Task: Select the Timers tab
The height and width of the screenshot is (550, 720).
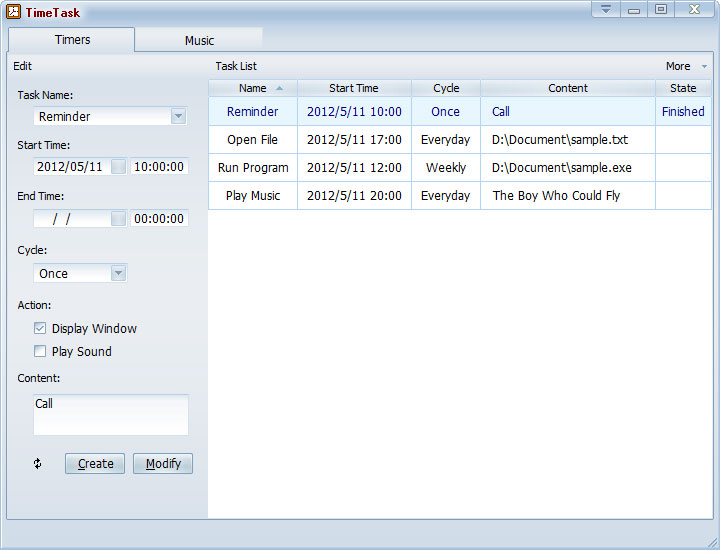Action: (72, 40)
